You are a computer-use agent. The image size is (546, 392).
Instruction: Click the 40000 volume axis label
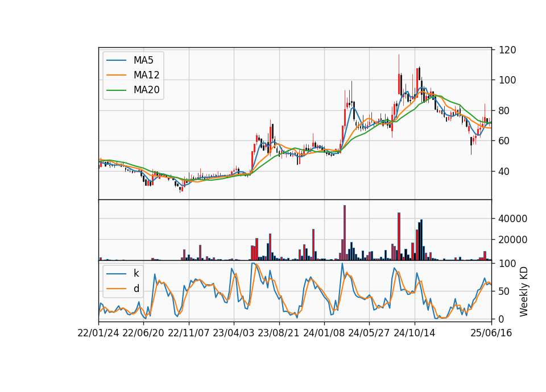513,219
